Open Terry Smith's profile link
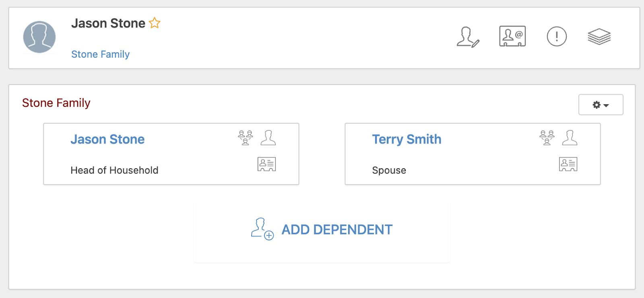Screen dimensions: 644x298 coord(407,139)
